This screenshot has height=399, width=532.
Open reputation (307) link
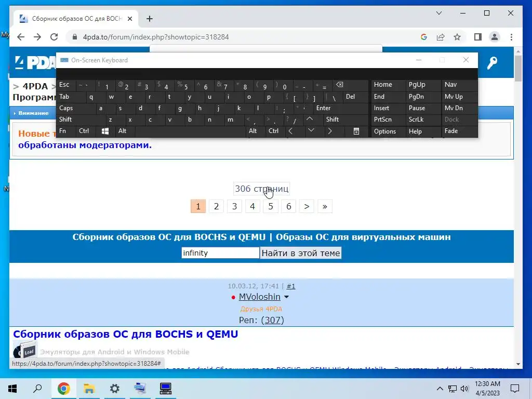point(273,320)
